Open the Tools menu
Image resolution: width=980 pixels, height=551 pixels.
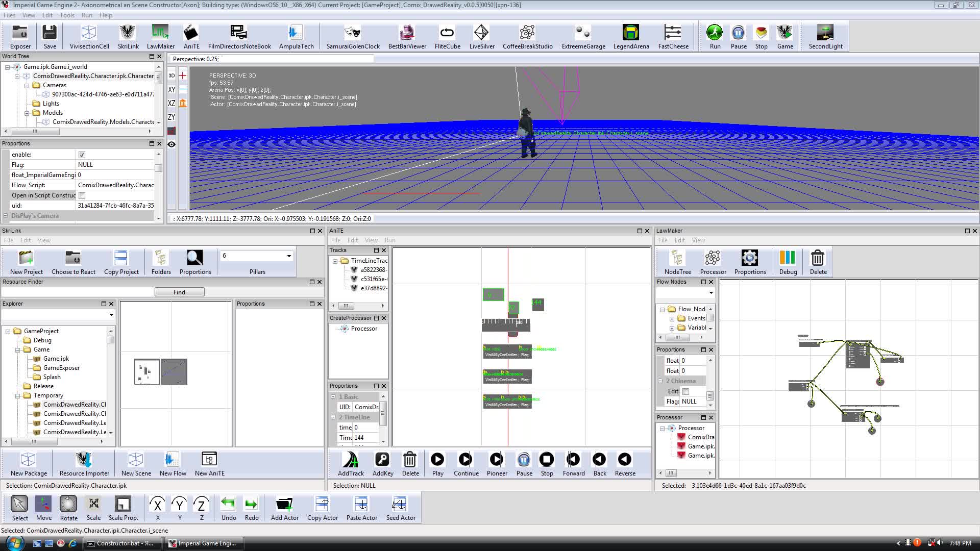[x=67, y=15]
